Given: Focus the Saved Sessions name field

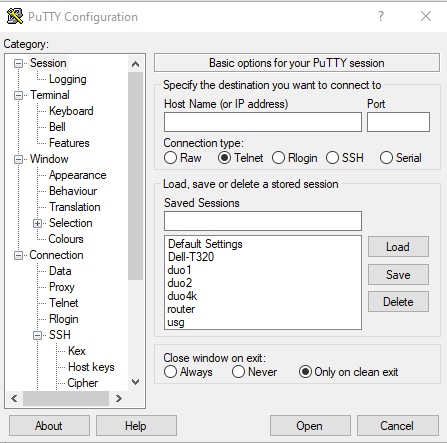Looking at the screenshot, I should pos(263,221).
